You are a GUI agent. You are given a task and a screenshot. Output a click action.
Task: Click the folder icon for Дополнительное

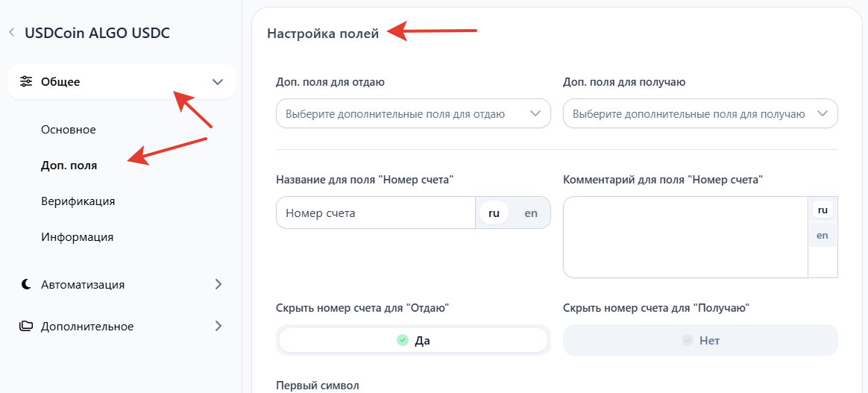click(26, 326)
